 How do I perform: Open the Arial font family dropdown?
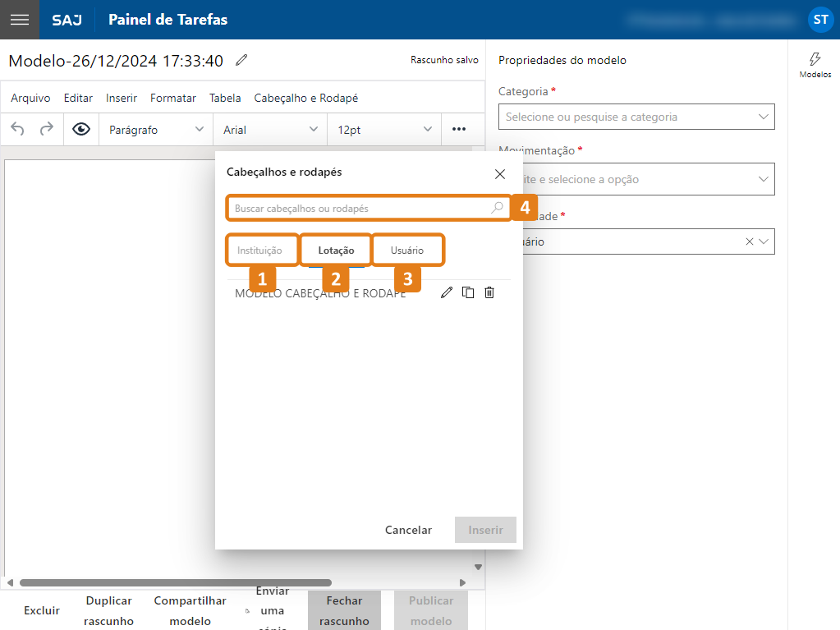[270, 130]
